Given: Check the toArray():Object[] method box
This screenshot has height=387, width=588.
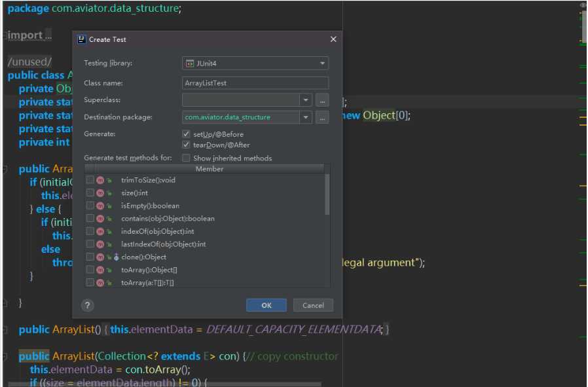Looking at the screenshot, I should click(x=90, y=270).
